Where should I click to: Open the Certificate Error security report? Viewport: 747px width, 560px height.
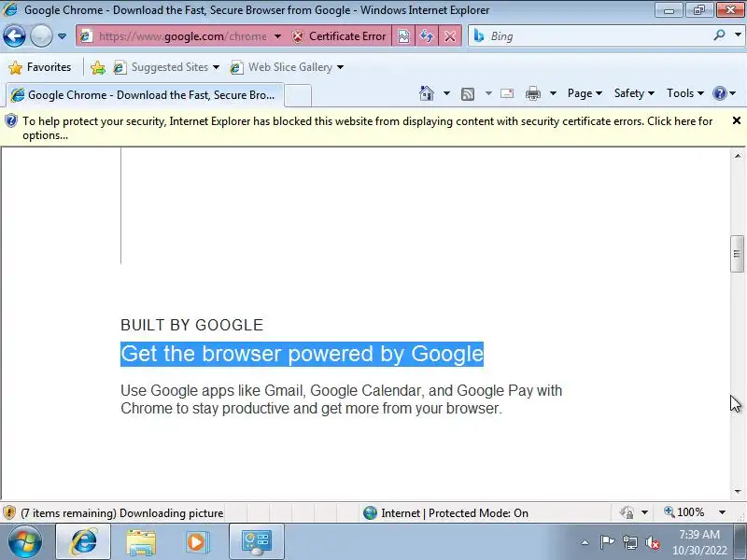339,36
